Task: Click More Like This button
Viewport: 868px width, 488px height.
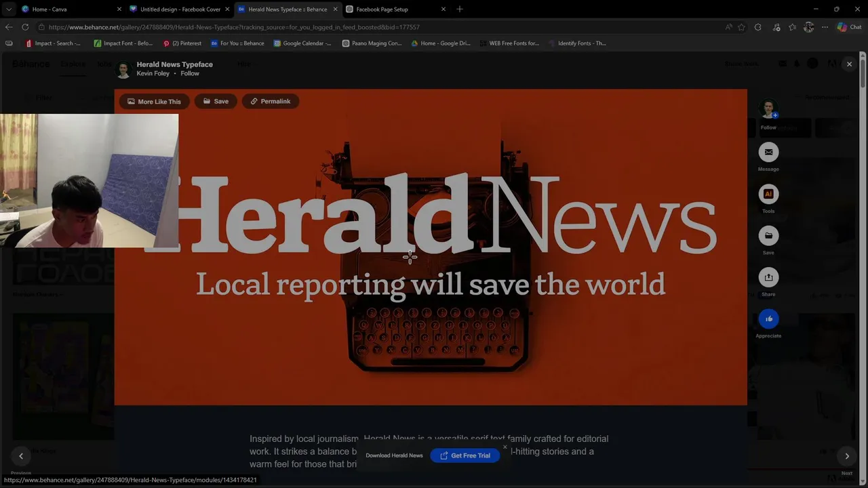Action: (x=154, y=101)
